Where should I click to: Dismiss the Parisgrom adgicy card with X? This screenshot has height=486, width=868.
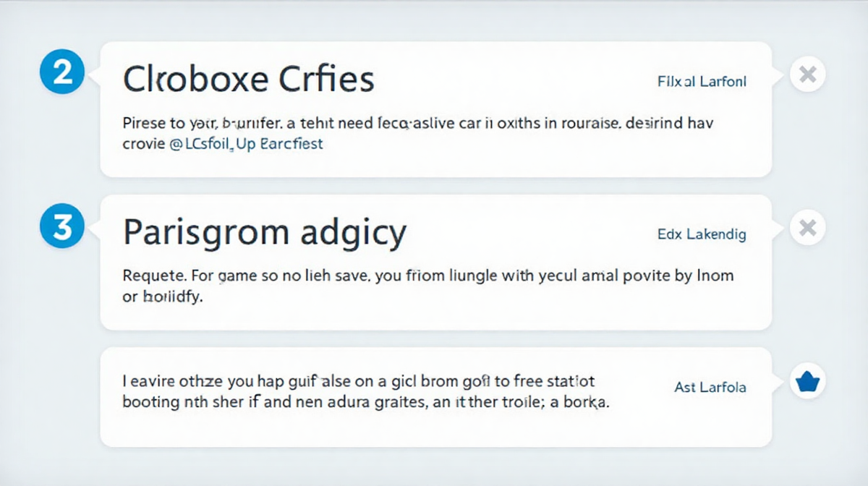[x=808, y=229]
